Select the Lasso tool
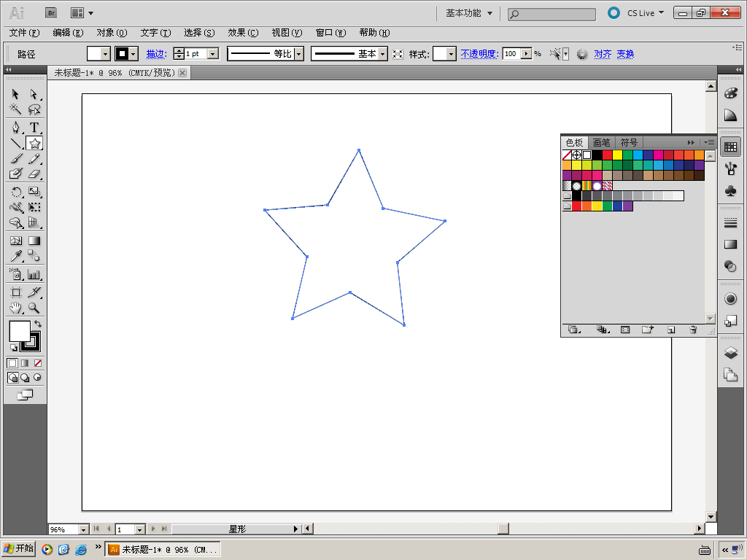This screenshot has width=747, height=560. pyautogui.click(x=34, y=109)
